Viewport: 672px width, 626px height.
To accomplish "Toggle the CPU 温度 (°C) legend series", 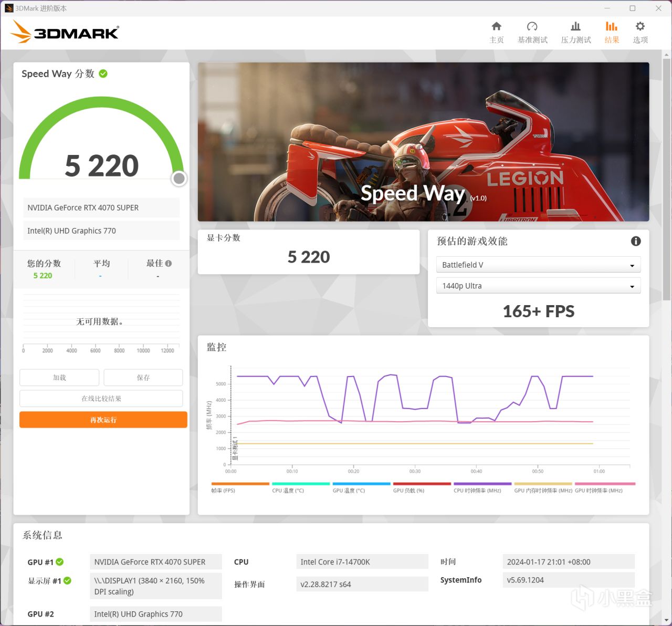I will point(301,488).
